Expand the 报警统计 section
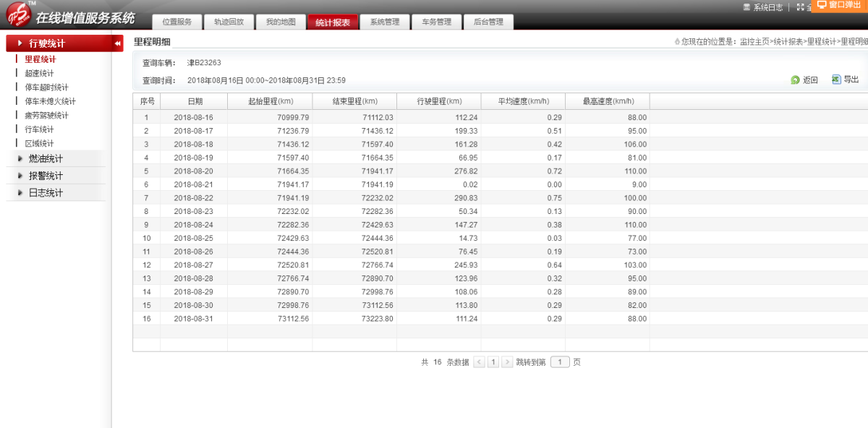This screenshot has height=428, width=868. (46, 176)
